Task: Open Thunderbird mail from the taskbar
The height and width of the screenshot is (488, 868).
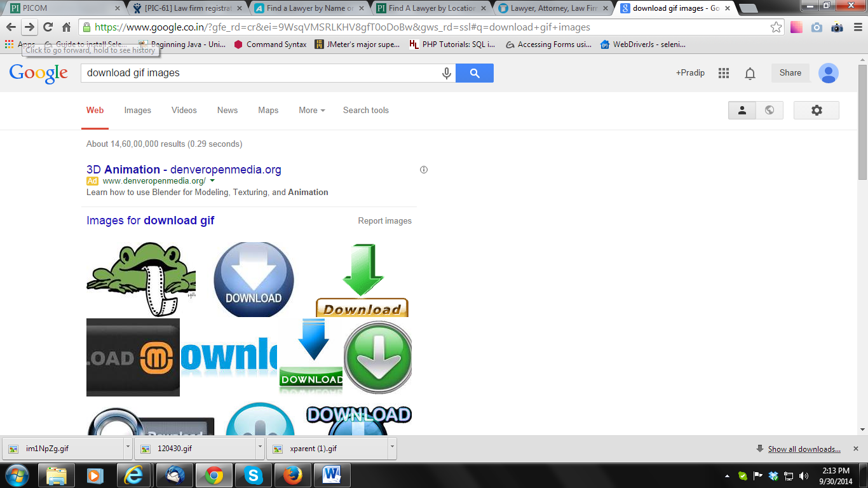Action: [x=173, y=475]
